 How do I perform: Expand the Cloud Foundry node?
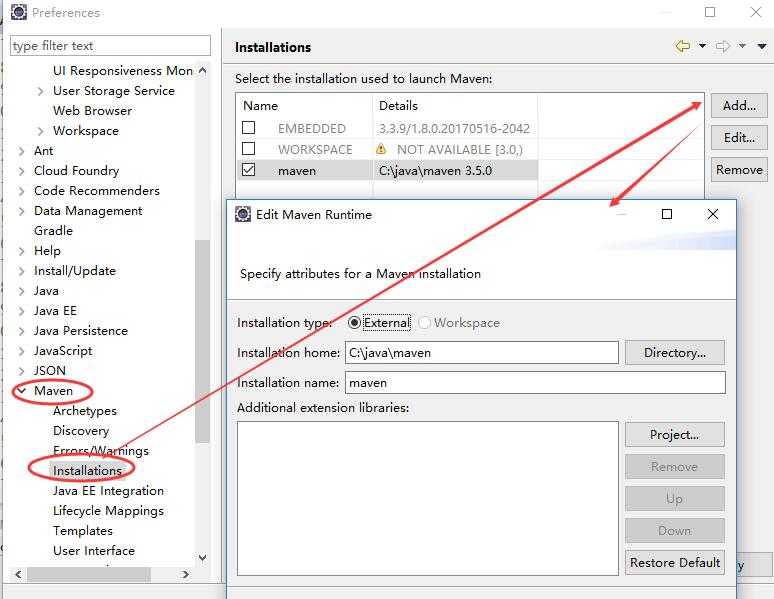click(21, 171)
